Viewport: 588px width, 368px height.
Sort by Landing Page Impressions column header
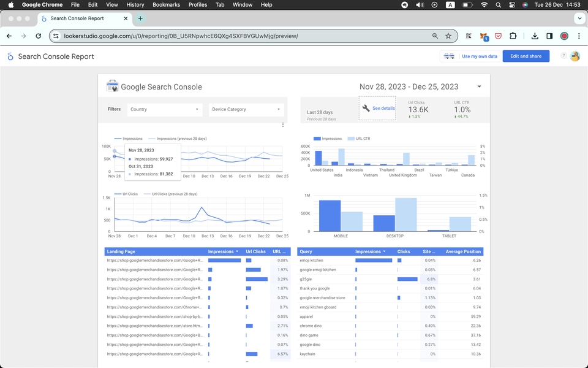point(223,251)
